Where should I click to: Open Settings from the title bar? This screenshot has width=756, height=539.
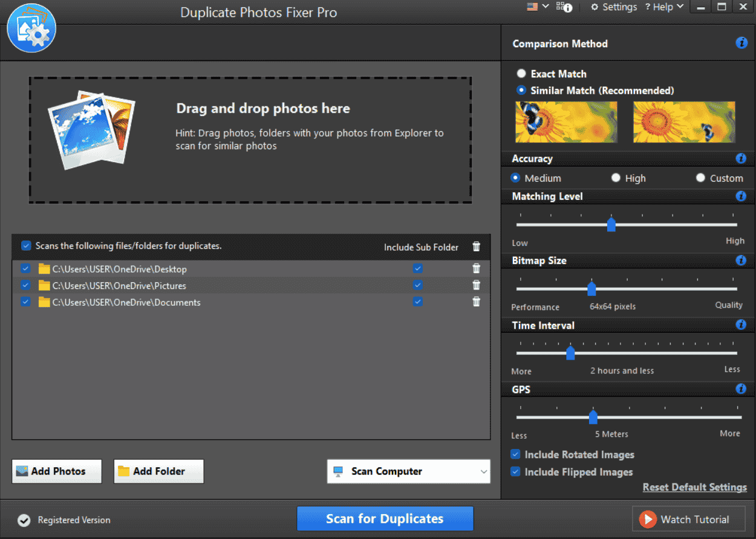tap(613, 7)
